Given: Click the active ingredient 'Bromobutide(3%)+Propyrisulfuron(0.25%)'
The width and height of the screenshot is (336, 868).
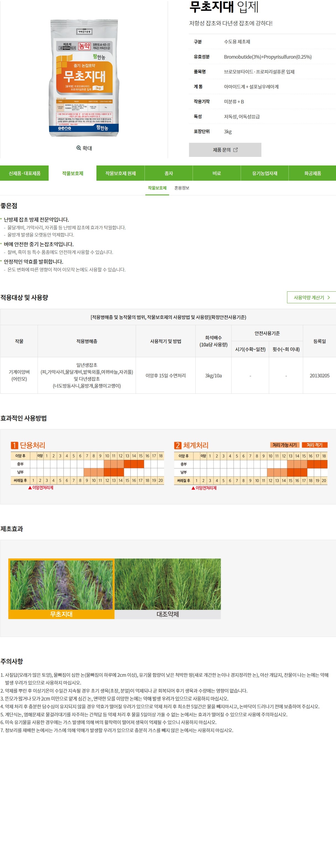Looking at the screenshot, I should (268, 57).
